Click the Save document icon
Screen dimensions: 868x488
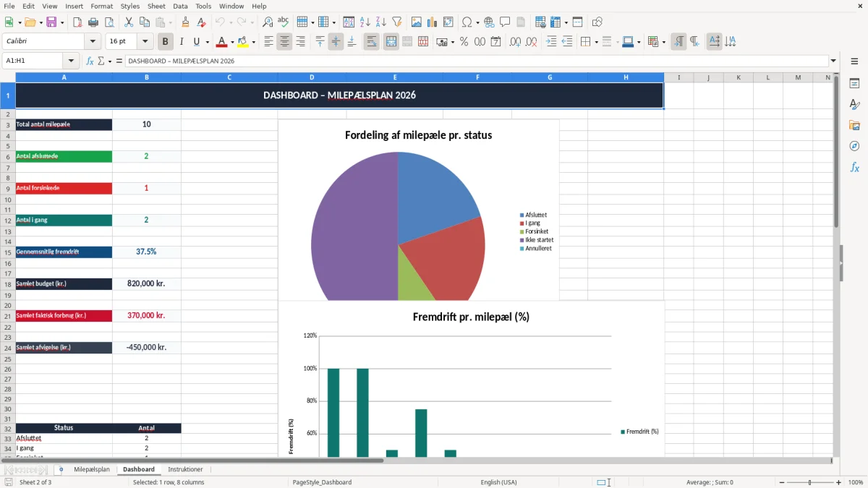coord(51,22)
